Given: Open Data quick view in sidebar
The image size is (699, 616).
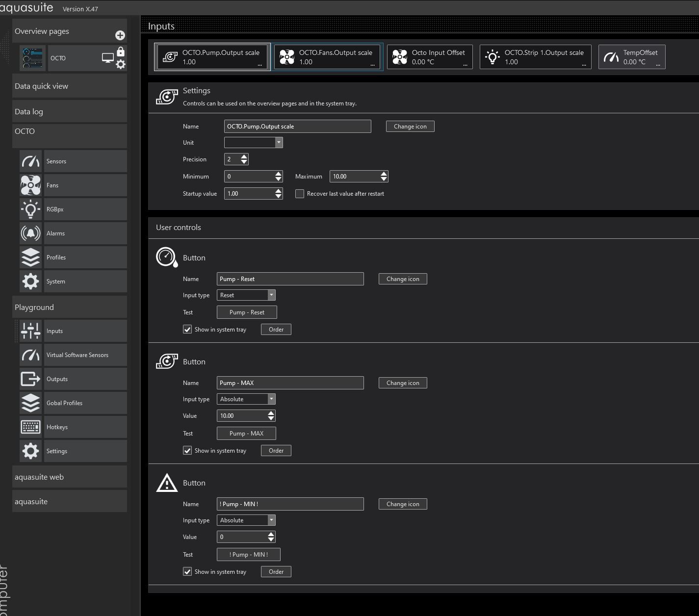Looking at the screenshot, I should tap(70, 86).
